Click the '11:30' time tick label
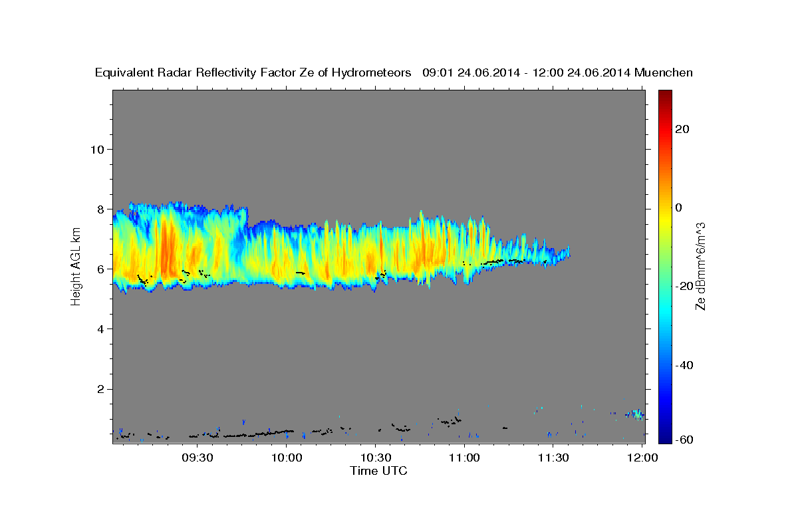 pos(554,458)
